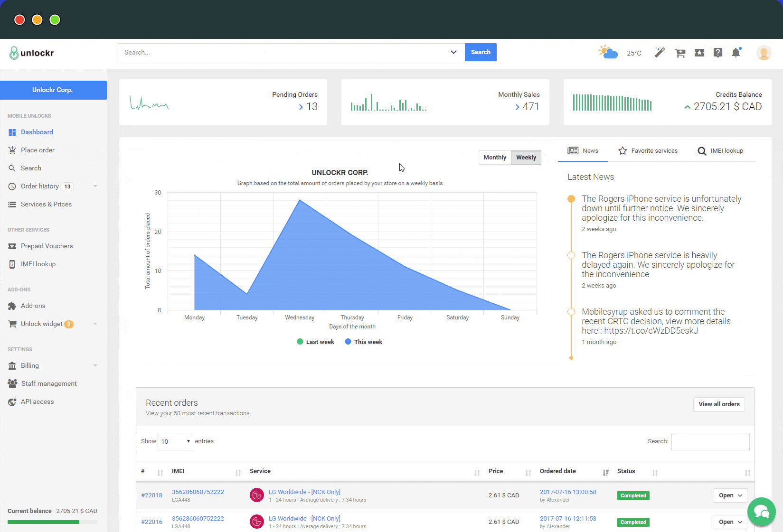
Task: Click the Pending Orders sparkline chart
Action: 149,103
